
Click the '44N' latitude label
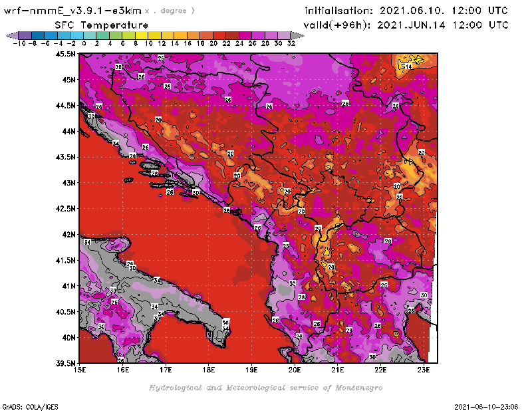pos(68,131)
